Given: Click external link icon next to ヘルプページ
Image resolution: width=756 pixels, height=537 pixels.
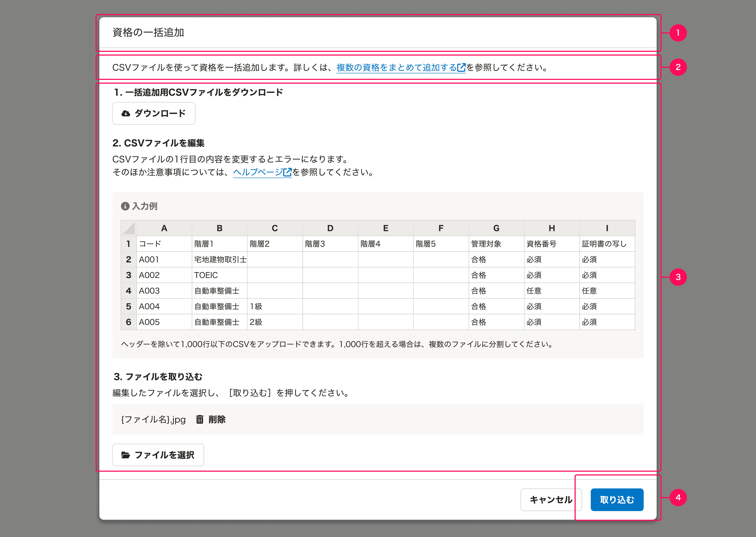Looking at the screenshot, I should tap(288, 172).
